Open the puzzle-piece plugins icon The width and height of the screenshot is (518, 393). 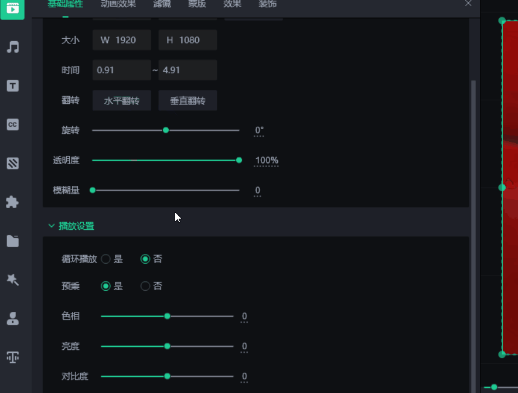[12, 202]
